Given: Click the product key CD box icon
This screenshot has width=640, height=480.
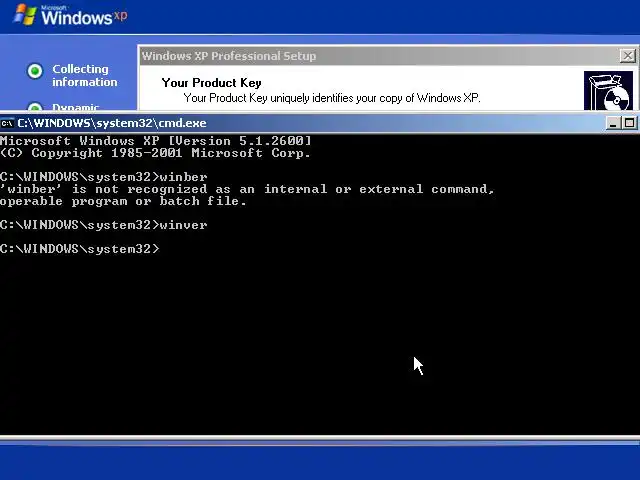Looking at the screenshot, I should [608, 91].
